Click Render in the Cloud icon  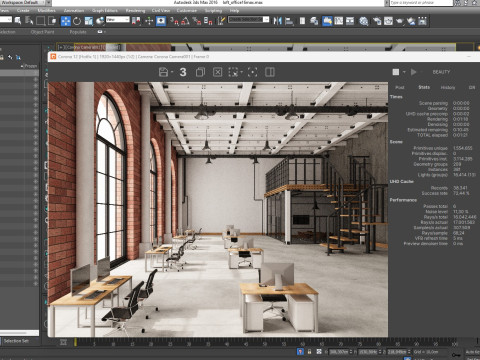coord(411,21)
